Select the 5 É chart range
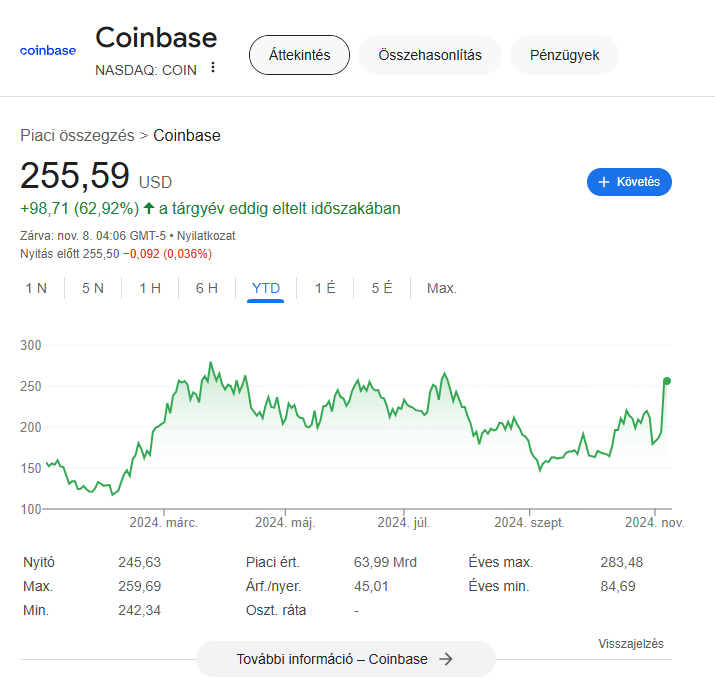This screenshot has width=715, height=699. tap(382, 288)
